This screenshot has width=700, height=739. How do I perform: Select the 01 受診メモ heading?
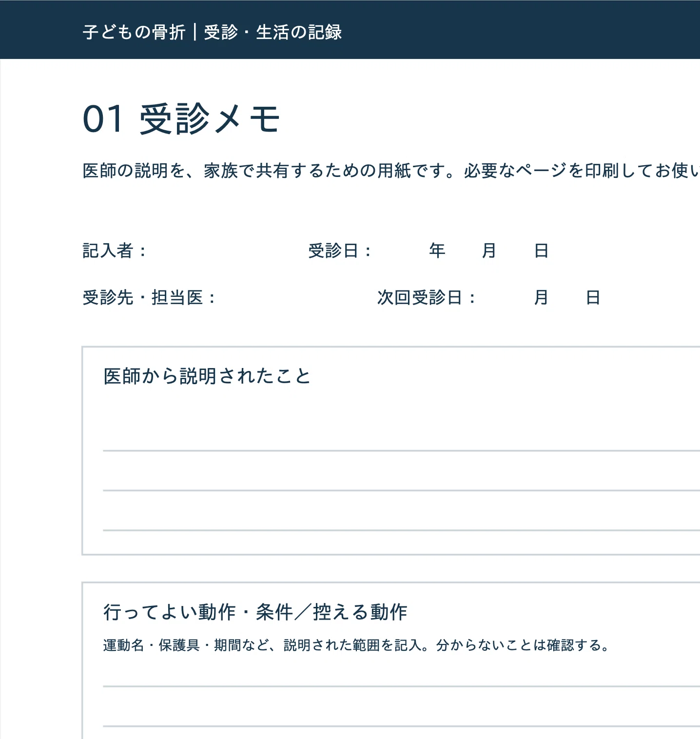click(x=181, y=119)
